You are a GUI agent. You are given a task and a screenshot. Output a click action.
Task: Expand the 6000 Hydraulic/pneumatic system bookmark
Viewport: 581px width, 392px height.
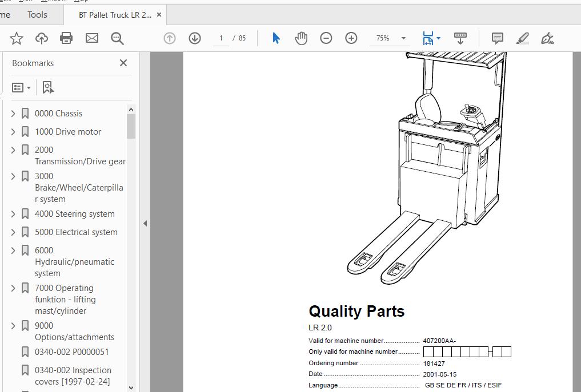click(x=13, y=250)
